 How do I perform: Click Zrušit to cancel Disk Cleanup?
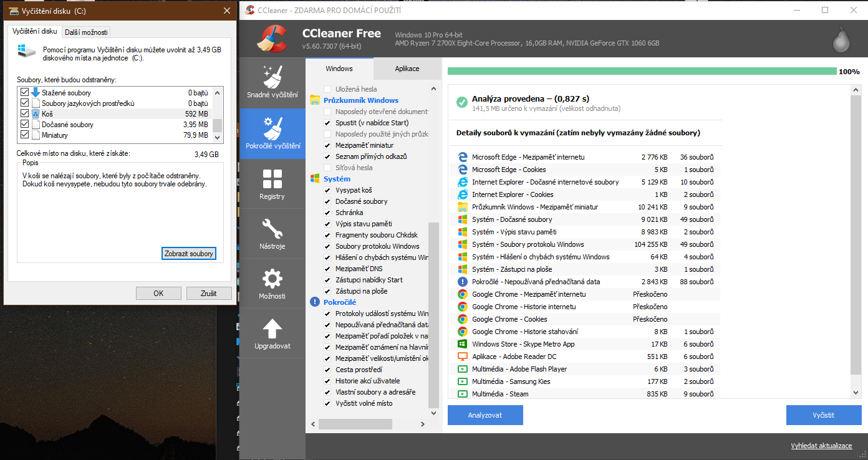coord(208,293)
